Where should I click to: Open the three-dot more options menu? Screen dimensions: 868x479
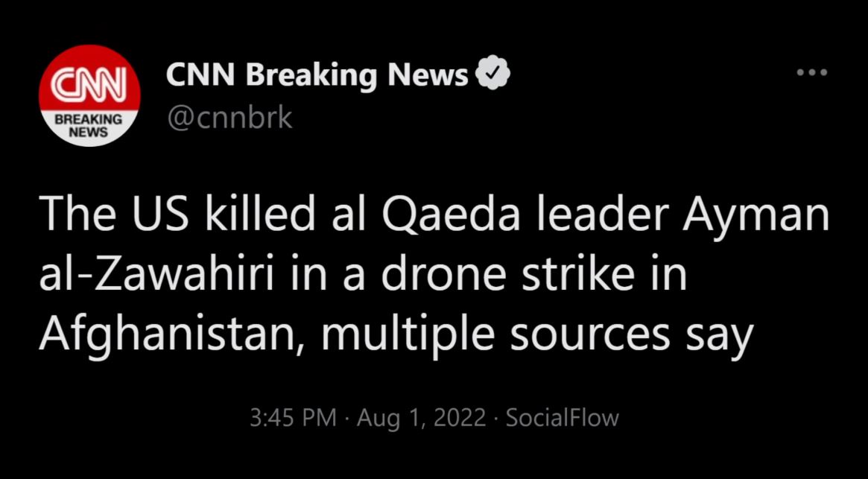pos(811,72)
